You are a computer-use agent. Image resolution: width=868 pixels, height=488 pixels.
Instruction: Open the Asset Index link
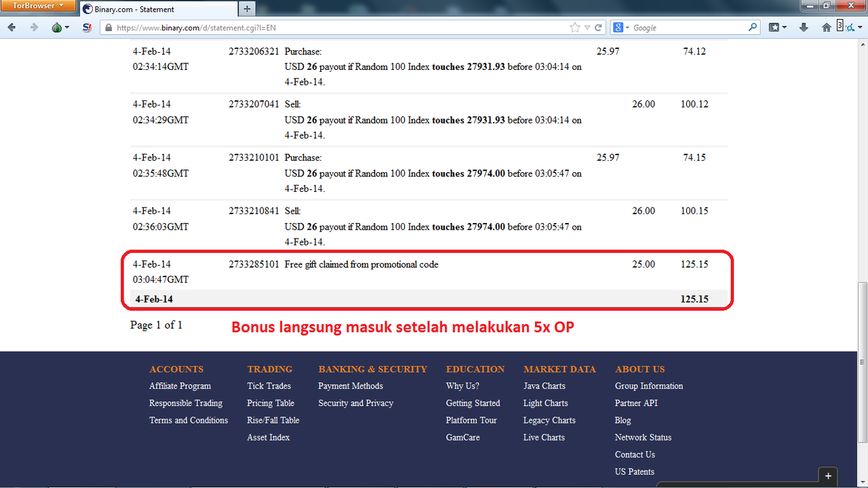click(268, 438)
